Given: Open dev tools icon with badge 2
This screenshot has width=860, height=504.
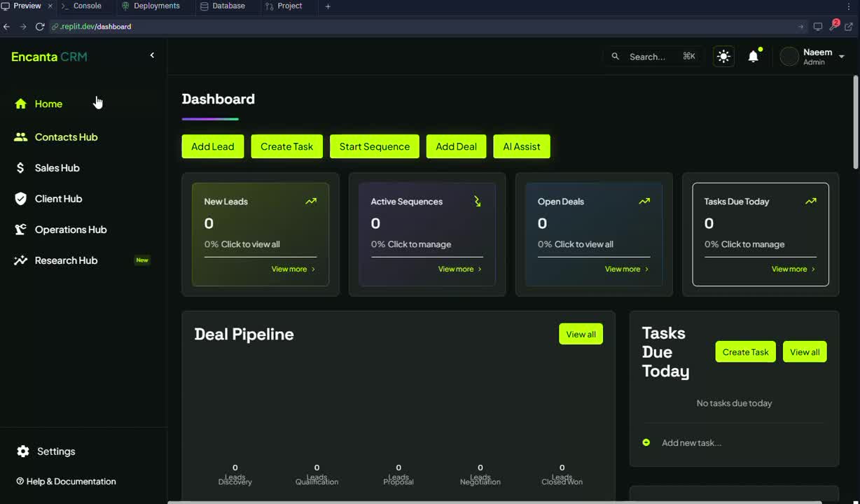Looking at the screenshot, I should click(833, 26).
